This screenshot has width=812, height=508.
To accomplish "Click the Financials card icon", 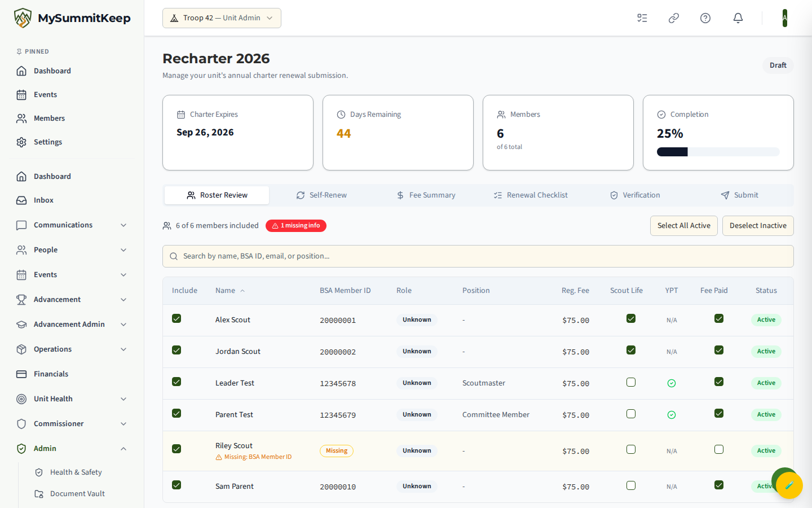I will [21, 374].
